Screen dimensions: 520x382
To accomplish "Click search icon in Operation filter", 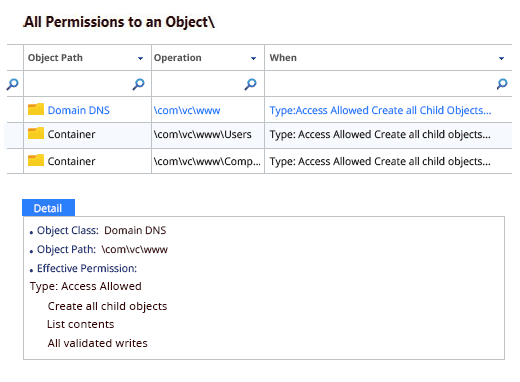I will [250, 84].
